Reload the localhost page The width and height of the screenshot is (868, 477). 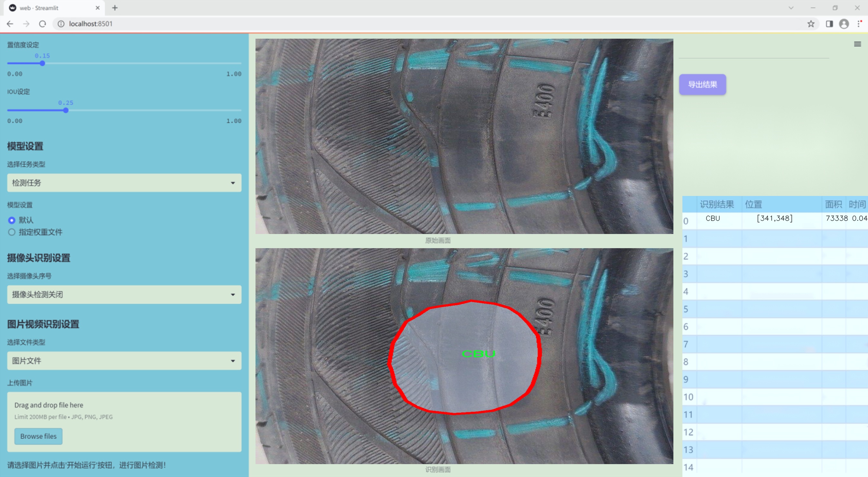(x=43, y=24)
